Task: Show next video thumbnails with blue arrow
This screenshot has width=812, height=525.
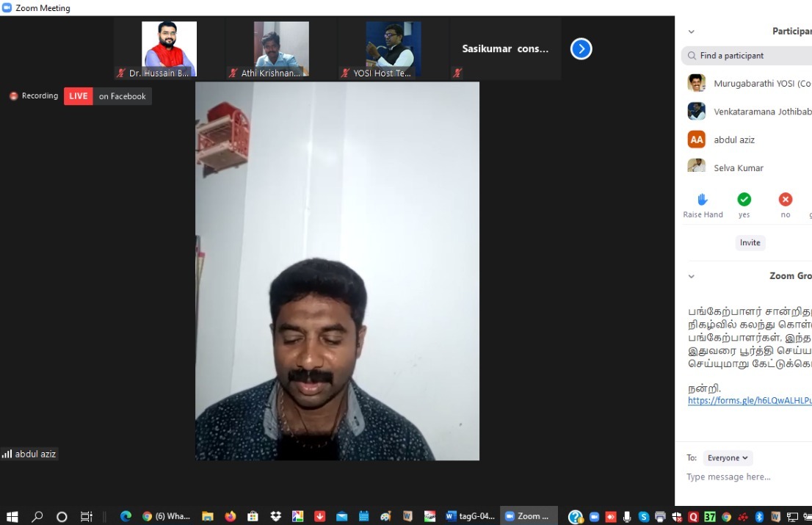Action: click(581, 49)
